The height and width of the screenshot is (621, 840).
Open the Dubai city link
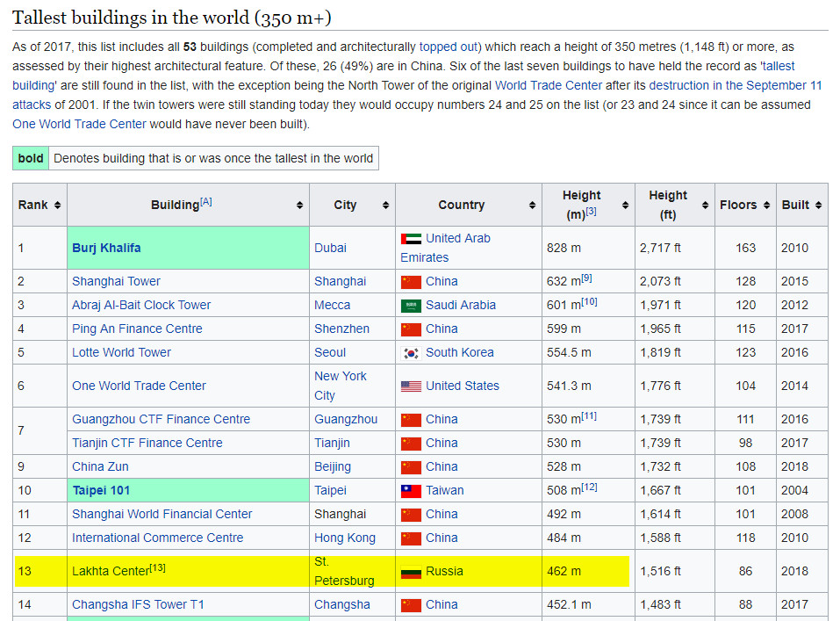click(x=331, y=248)
